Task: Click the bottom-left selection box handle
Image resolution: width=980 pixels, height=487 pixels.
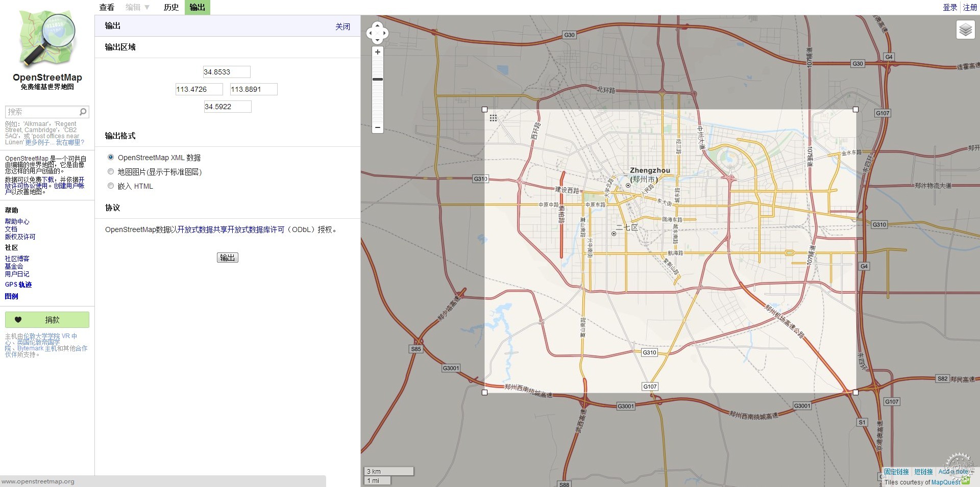Action: click(x=485, y=392)
